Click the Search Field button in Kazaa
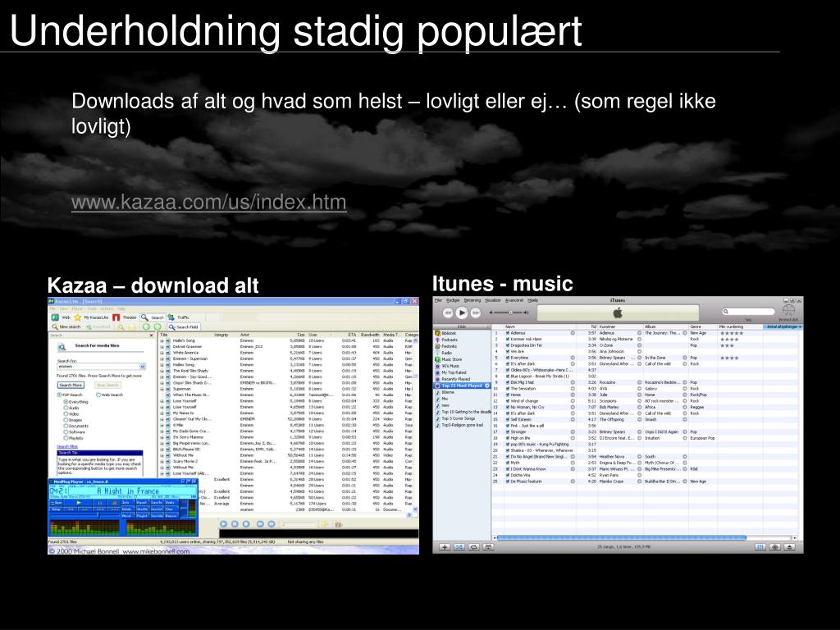The width and height of the screenshot is (840, 630). 184,326
